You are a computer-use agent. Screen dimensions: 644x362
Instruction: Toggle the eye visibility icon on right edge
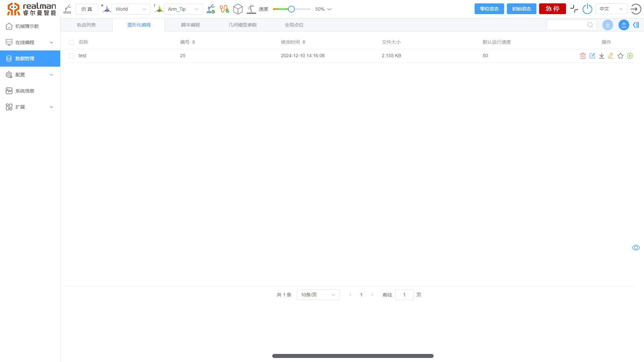pyautogui.click(x=636, y=248)
